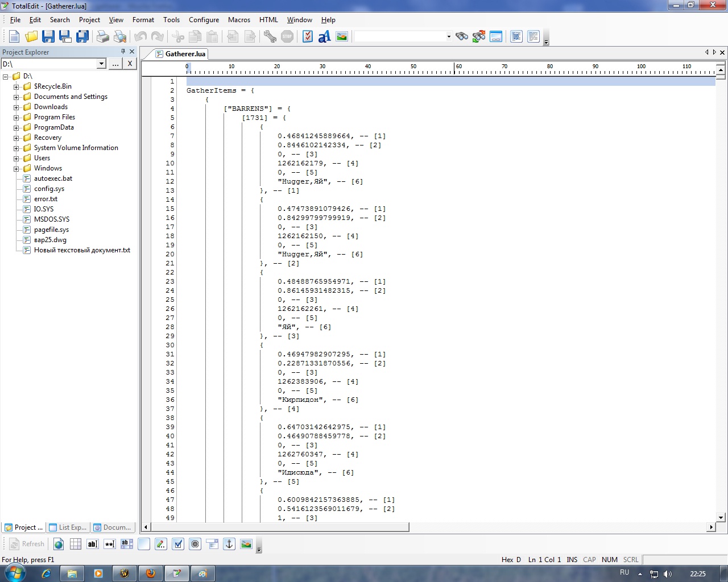Open Print Preview from the toolbar
This screenshot has width=728, height=582.
[x=120, y=37]
